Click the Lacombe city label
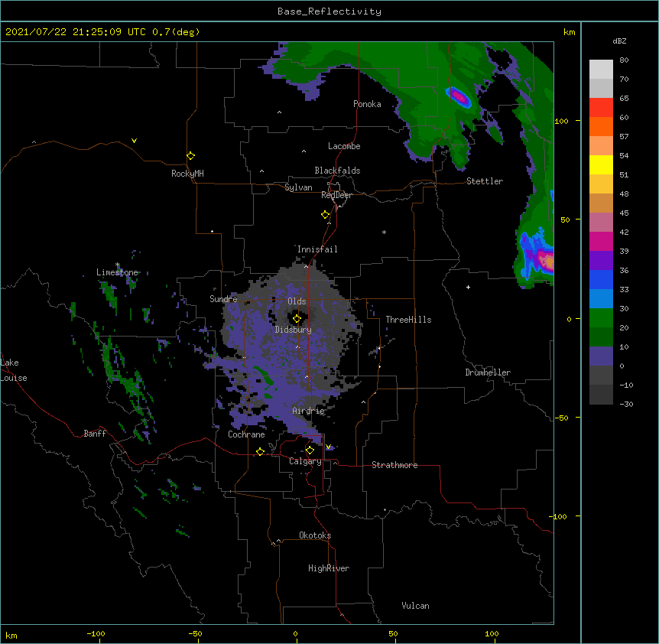The image size is (659, 644). (344, 146)
